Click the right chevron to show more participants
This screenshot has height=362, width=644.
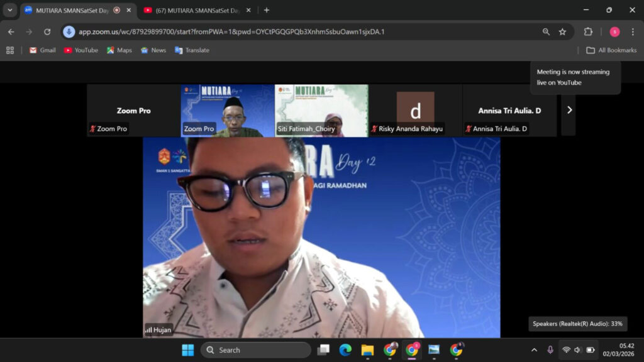click(569, 109)
